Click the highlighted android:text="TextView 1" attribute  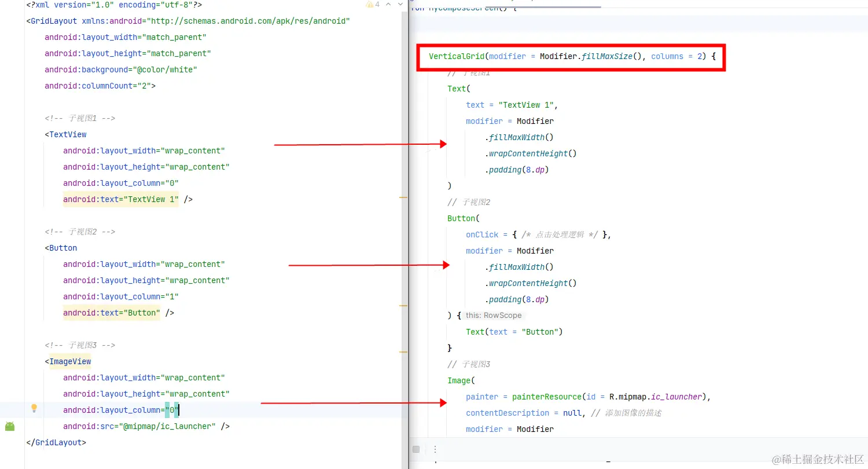[x=121, y=199]
